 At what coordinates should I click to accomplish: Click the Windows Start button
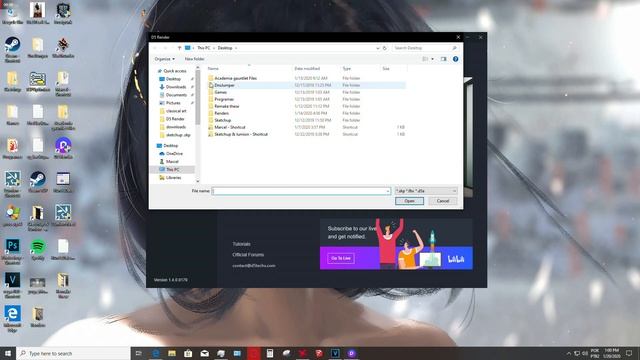coord(8,353)
